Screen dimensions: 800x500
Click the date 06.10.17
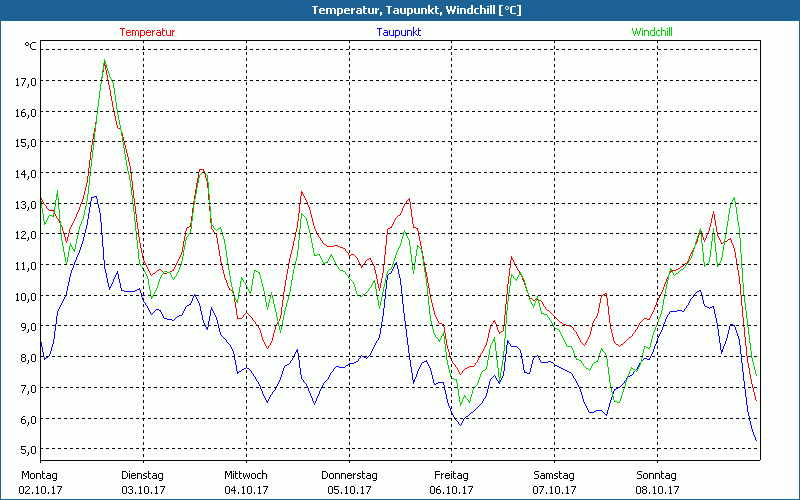[x=452, y=490]
